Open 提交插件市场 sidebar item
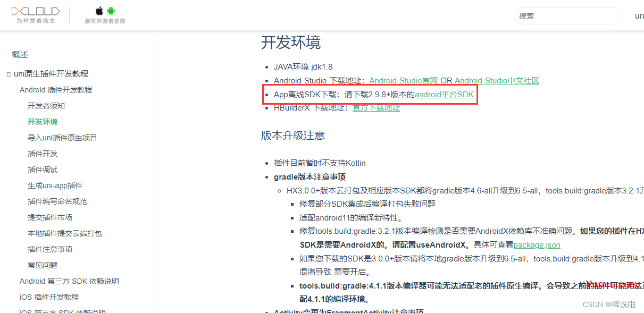The width and height of the screenshot is (644, 313). tap(50, 217)
